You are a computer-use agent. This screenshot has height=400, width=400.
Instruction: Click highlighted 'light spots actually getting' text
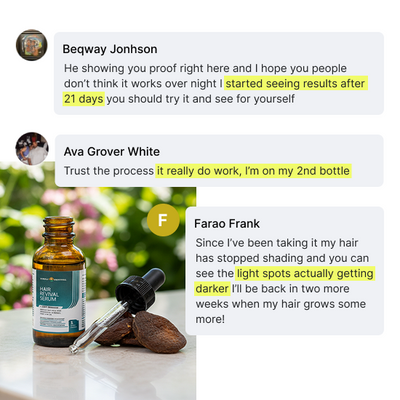pos(305,274)
